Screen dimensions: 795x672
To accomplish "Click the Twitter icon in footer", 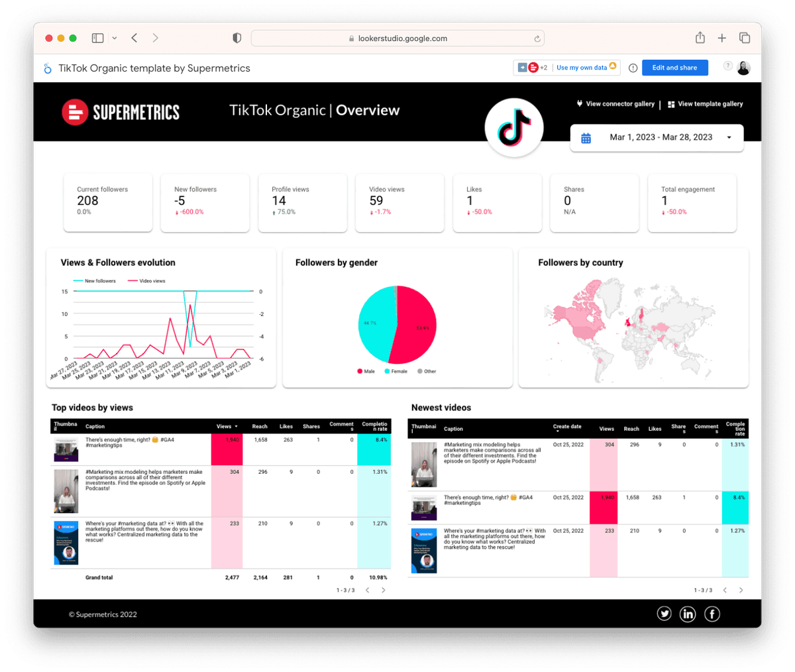I will (x=664, y=614).
